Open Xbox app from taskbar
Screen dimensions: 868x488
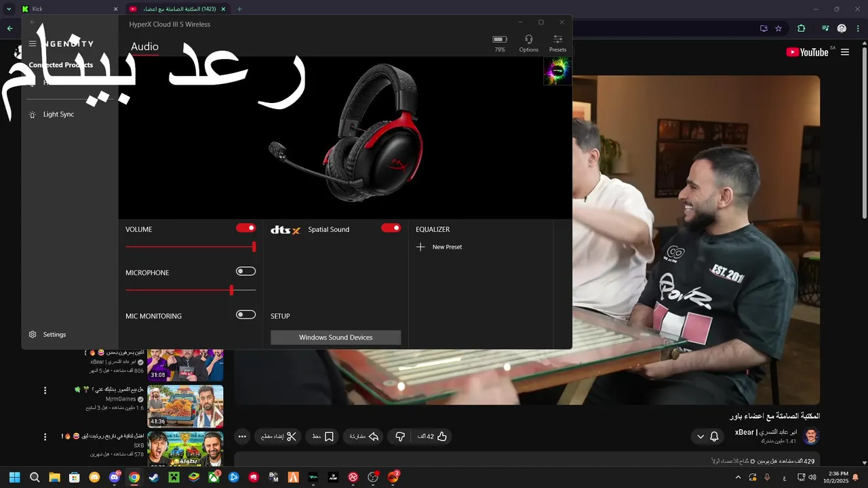click(214, 477)
